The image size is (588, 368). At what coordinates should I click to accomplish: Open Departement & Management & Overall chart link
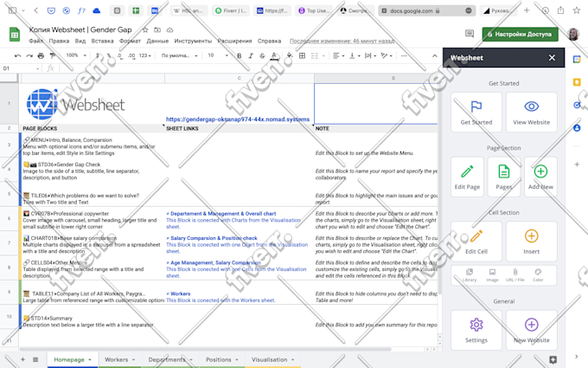[x=223, y=214]
